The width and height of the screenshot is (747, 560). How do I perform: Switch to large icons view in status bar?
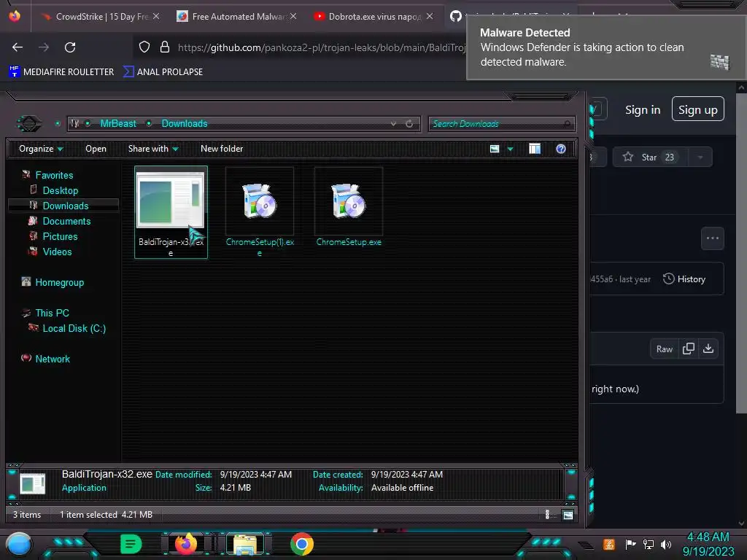click(x=568, y=515)
